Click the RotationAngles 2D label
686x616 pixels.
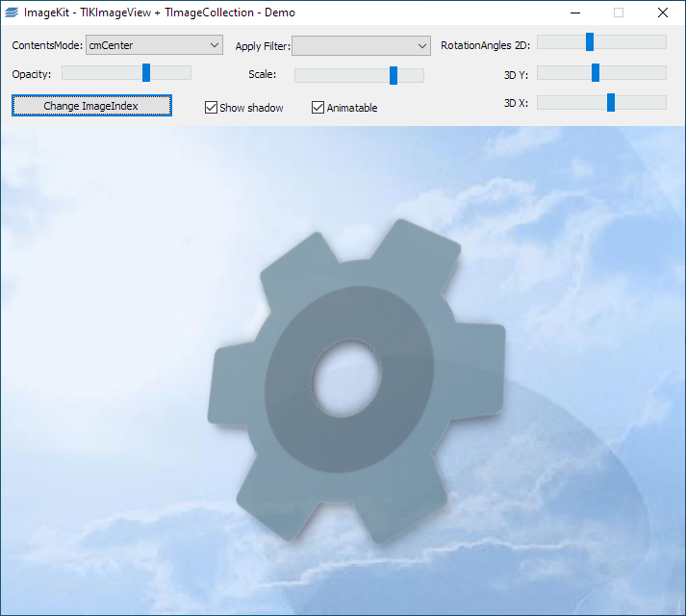[485, 45]
